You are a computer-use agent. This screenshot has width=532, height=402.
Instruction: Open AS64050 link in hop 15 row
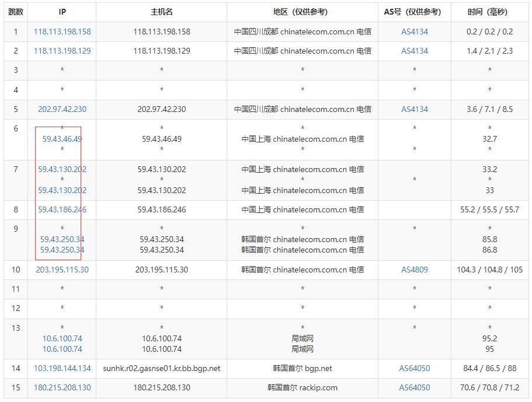tap(414, 387)
